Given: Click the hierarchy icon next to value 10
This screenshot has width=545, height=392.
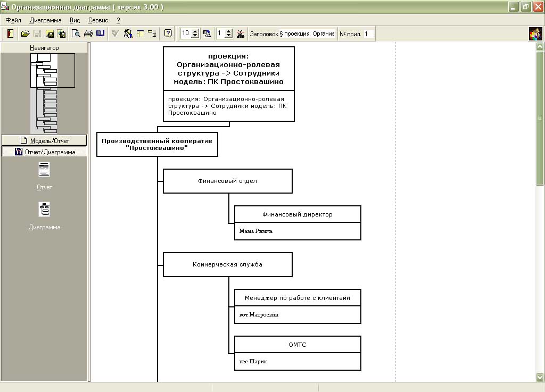Looking at the screenshot, I should click(207, 34).
